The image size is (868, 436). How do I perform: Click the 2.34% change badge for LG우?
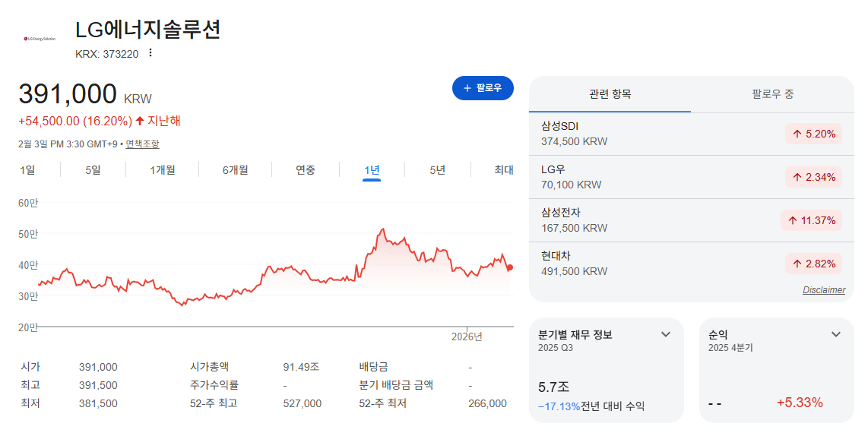(813, 177)
